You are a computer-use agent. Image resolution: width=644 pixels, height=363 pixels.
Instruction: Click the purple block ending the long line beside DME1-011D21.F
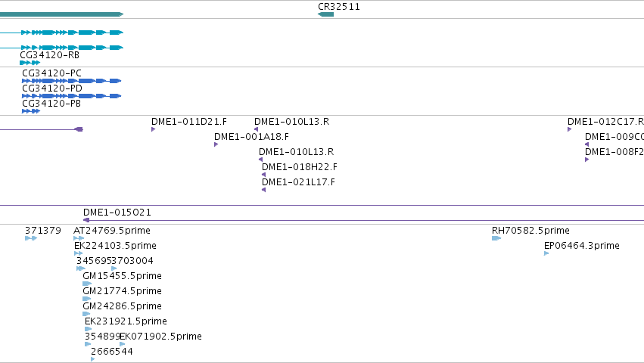79,129
